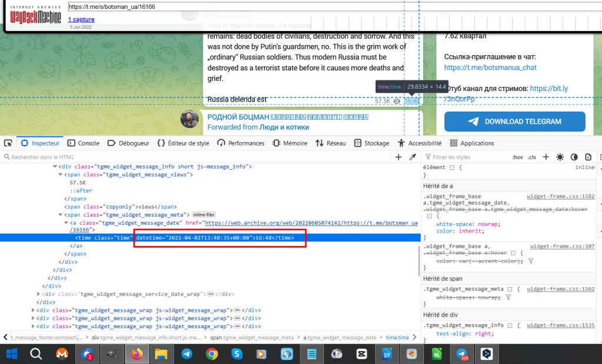Open File Explorer from the taskbar
Image resolution: width=602 pixels, height=364 pixels.
click(x=161, y=353)
